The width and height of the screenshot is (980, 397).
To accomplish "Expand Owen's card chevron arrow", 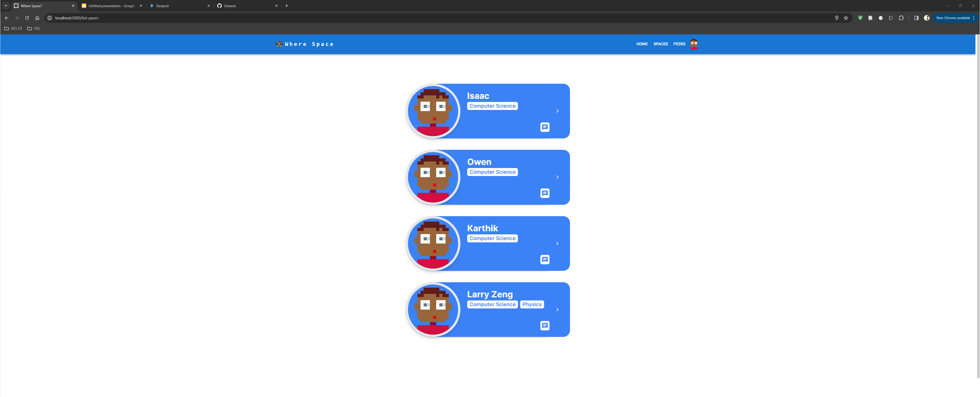I will coord(557,177).
